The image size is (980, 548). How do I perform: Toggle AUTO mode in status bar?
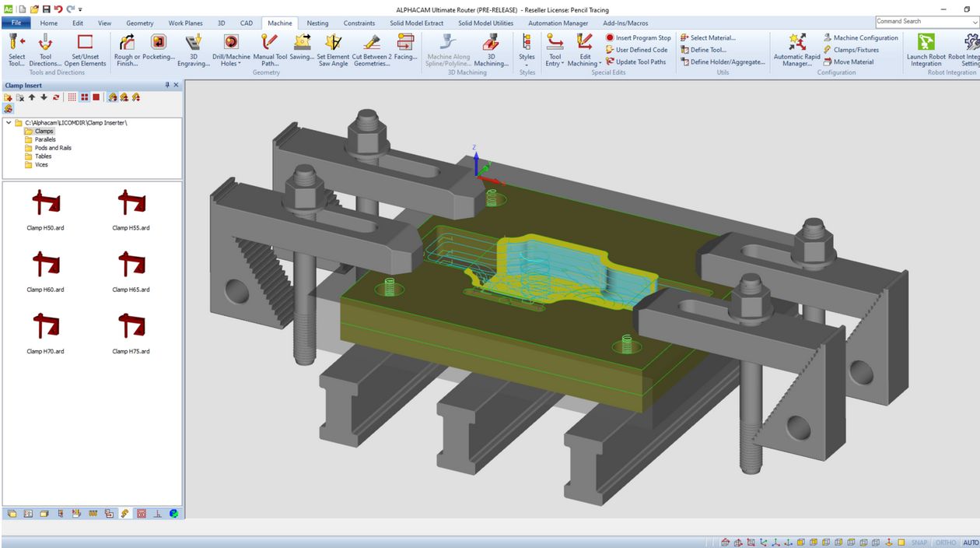[x=970, y=543]
